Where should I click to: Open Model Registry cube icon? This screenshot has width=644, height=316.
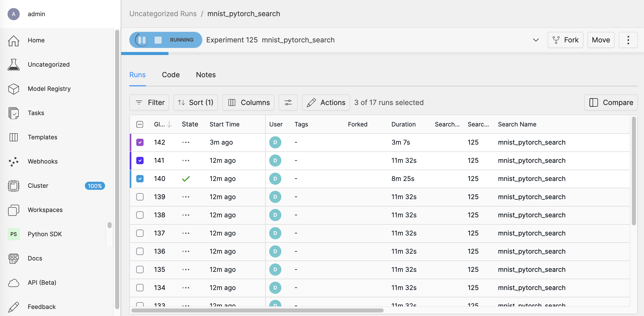(14, 89)
